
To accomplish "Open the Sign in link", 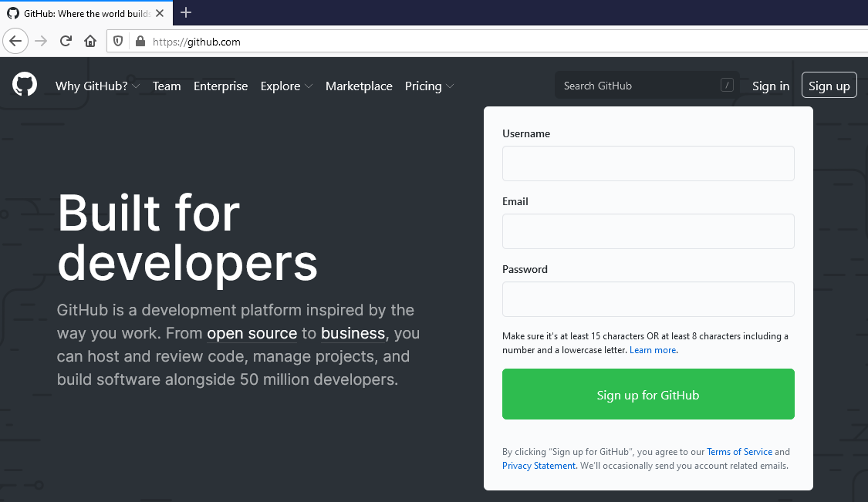I will [x=771, y=86].
